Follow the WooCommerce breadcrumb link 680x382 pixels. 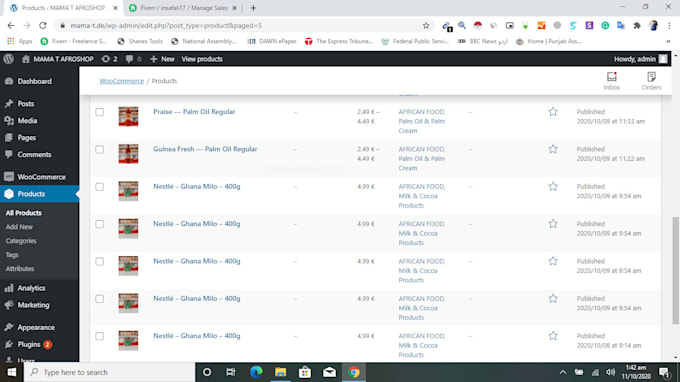[121, 81]
